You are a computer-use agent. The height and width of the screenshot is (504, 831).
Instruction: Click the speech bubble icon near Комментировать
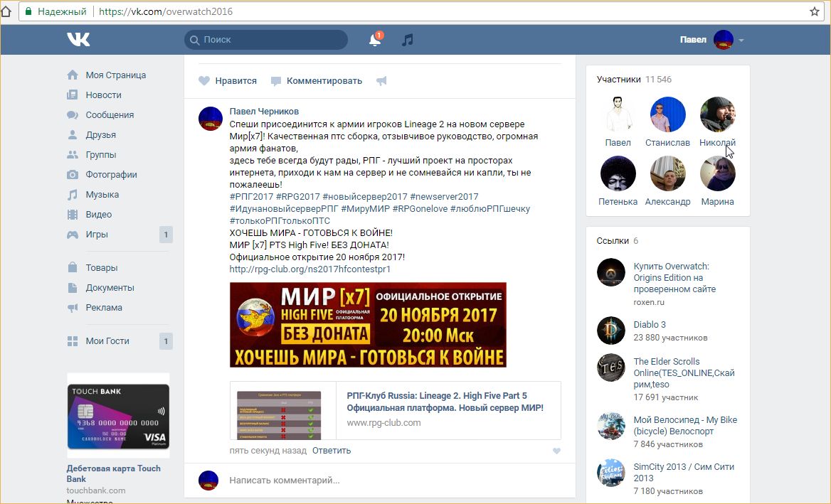tap(275, 81)
